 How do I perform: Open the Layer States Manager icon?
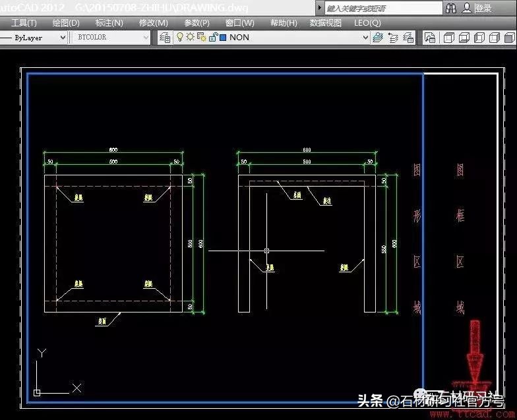[408, 38]
